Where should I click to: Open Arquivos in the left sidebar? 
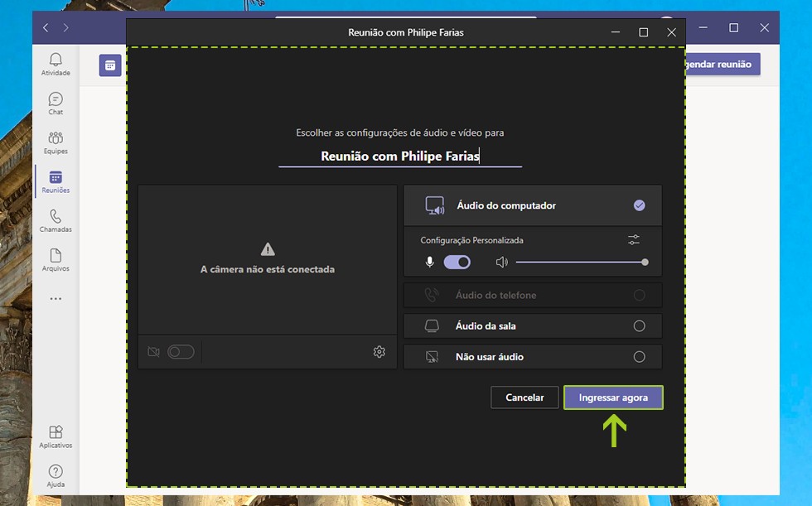[56, 259]
